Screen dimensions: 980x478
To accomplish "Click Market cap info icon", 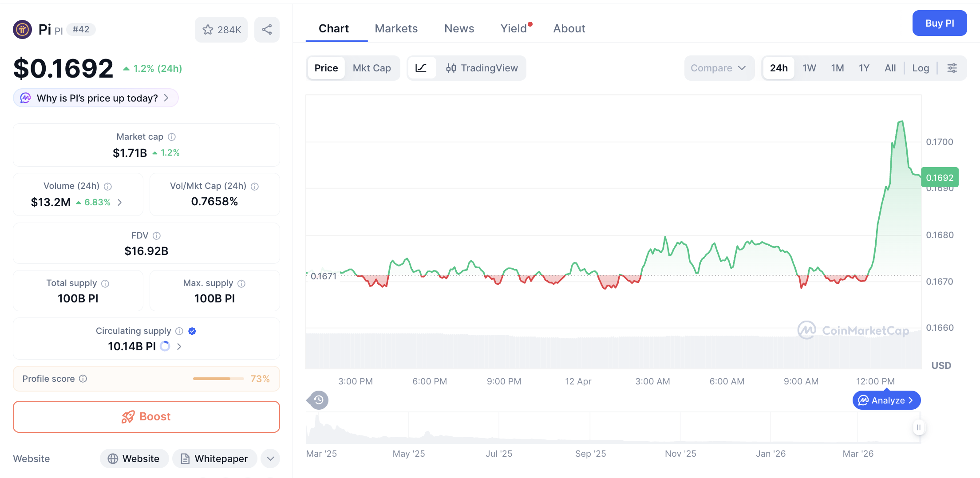I will tap(172, 137).
